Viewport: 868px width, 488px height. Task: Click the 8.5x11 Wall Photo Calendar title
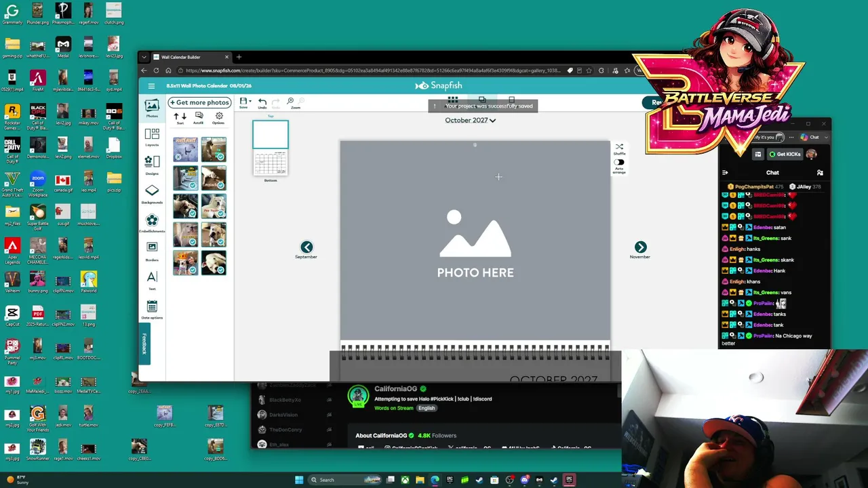(209, 86)
